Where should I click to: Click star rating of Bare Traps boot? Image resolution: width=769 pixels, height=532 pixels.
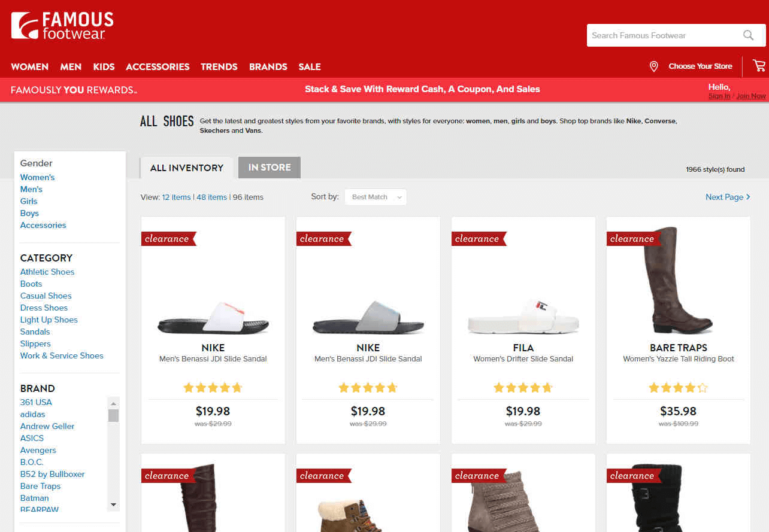tap(678, 388)
